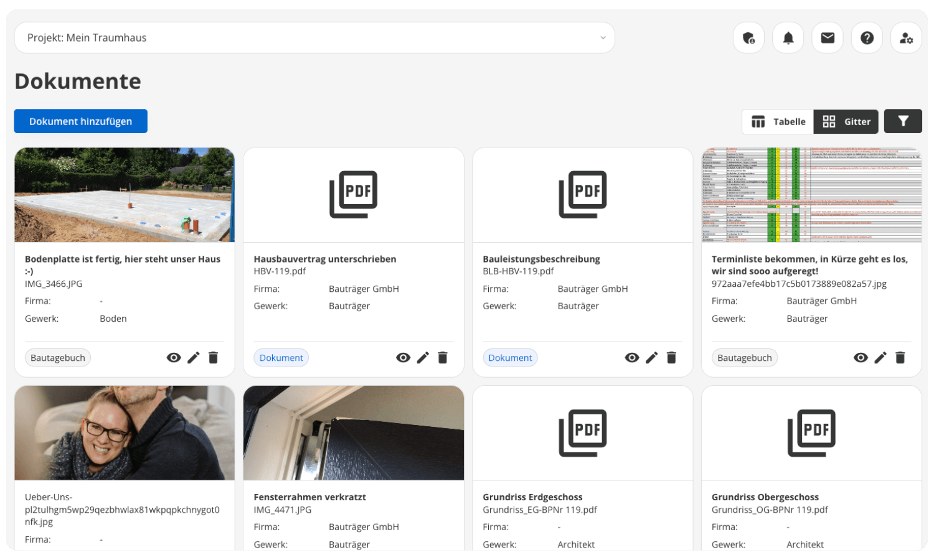The height and width of the screenshot is (560, 934).
Task: Show the Terminliste document via eye icon
Action: tap(861, 358)
